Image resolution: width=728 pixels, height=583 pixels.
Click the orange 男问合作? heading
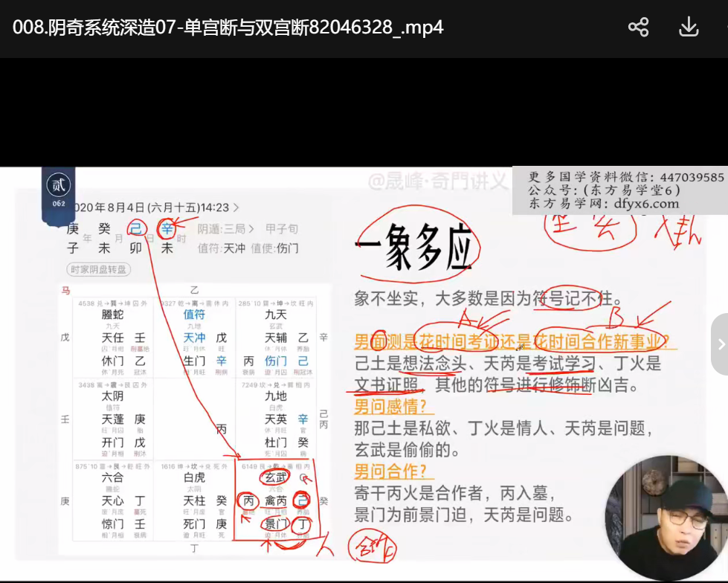click(394, 471)
